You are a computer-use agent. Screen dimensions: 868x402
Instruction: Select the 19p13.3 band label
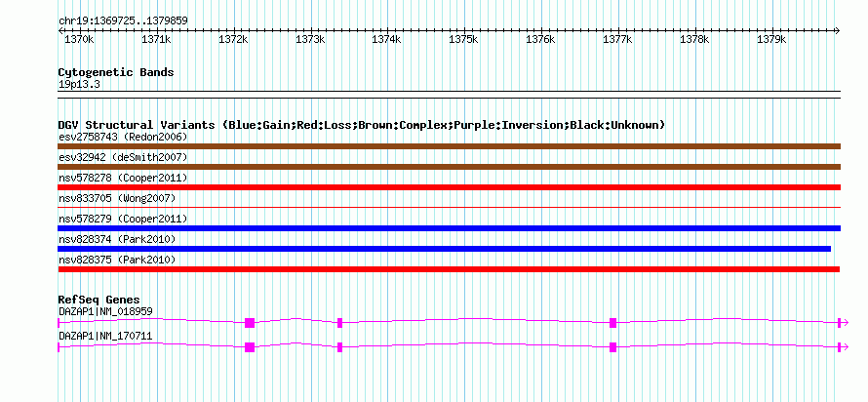(79, 85)
